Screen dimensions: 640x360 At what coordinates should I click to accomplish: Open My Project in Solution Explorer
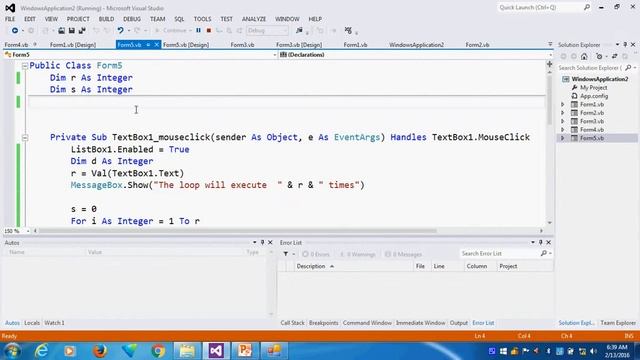point(593,88)
